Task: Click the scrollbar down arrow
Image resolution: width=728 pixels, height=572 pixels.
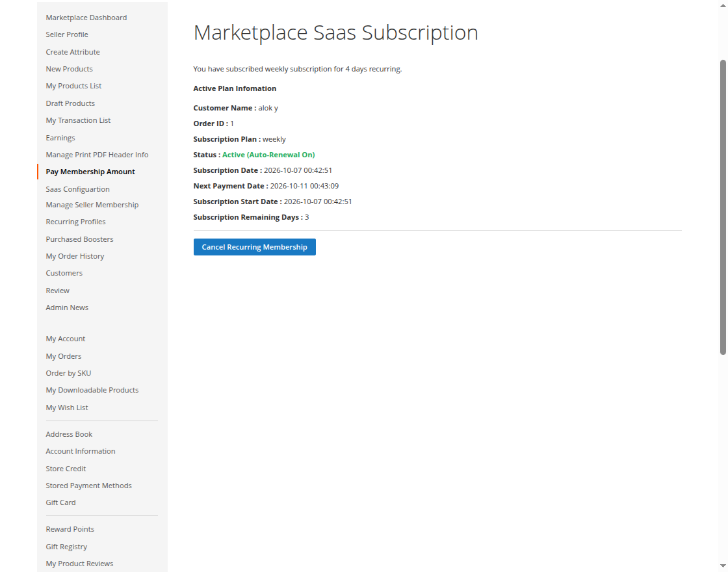Action: point(723,567)
